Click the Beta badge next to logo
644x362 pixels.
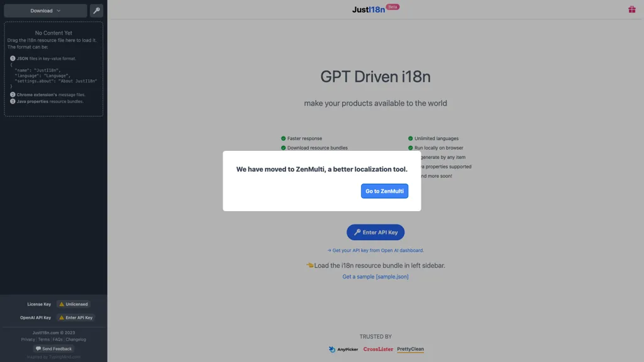click(392, 7)
